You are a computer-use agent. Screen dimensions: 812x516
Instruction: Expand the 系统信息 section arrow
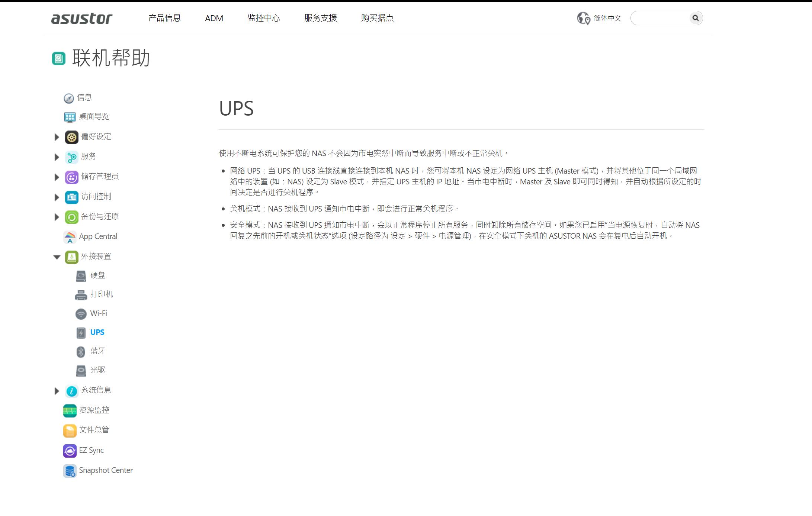point(57,391)
